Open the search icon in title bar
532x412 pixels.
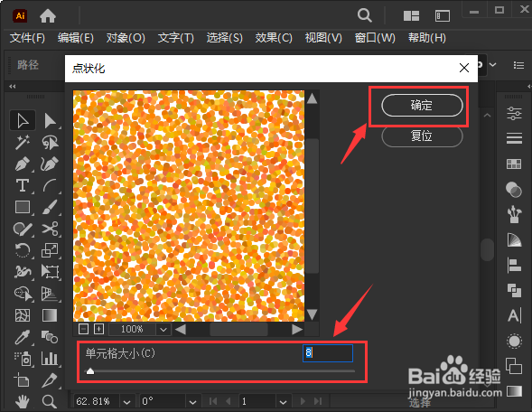[364, 15]
